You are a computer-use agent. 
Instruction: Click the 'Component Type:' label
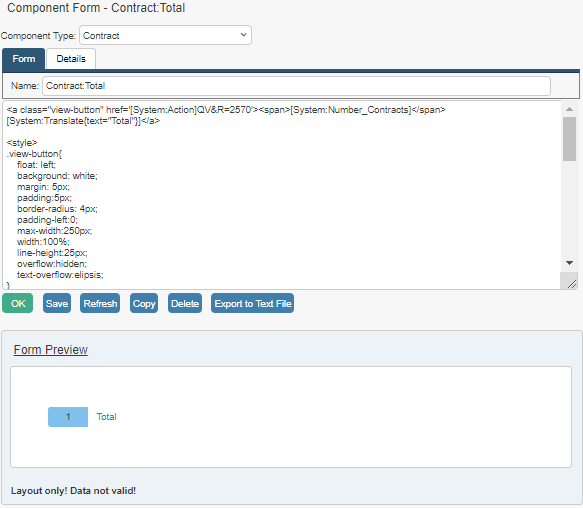pyautogui.click(x=38, y=36)
